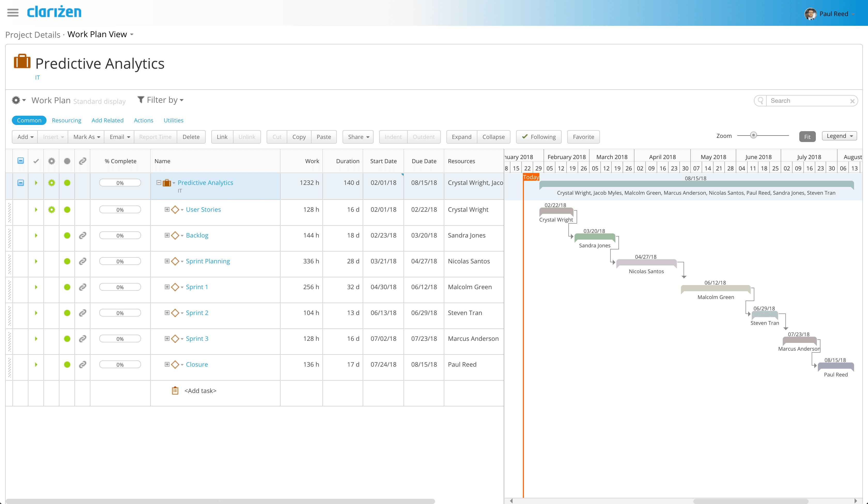
Task: Switch to the Resourcing tab
Action: click(x=66, y=120)
